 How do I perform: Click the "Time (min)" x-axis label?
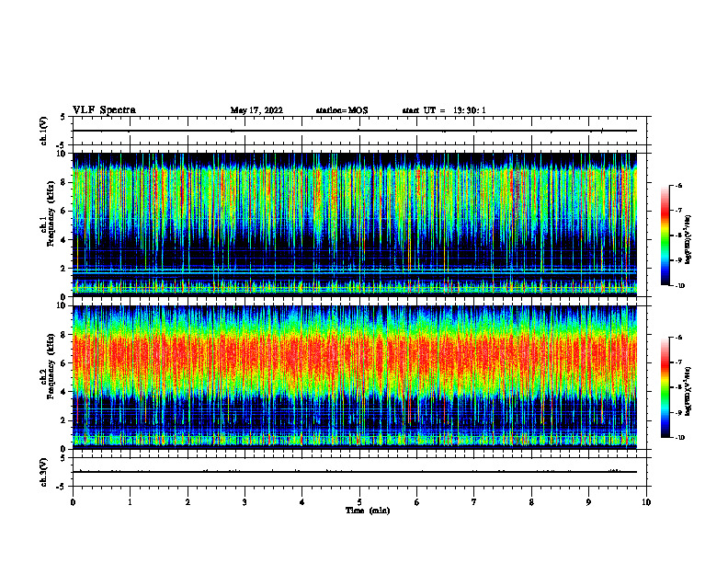pyautogui.click(x=368, y=511)
